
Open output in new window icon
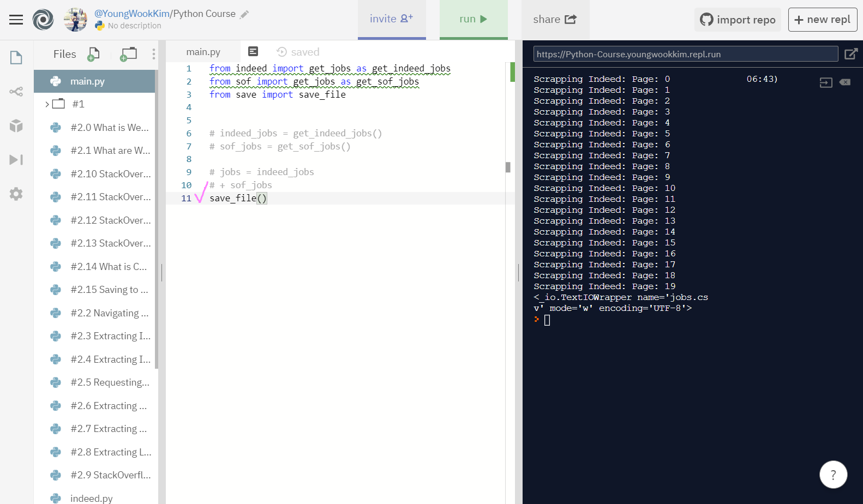(851, 54)
